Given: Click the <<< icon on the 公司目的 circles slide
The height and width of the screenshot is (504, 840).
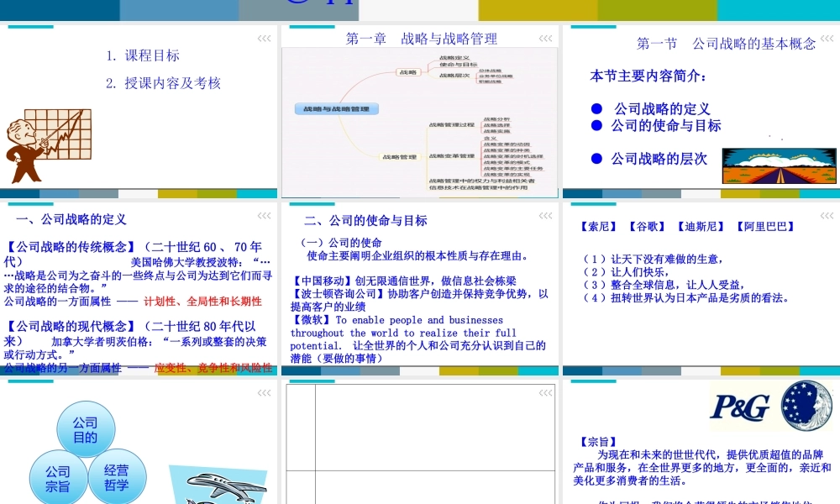Looking at the screenshot, I should 264,392.
